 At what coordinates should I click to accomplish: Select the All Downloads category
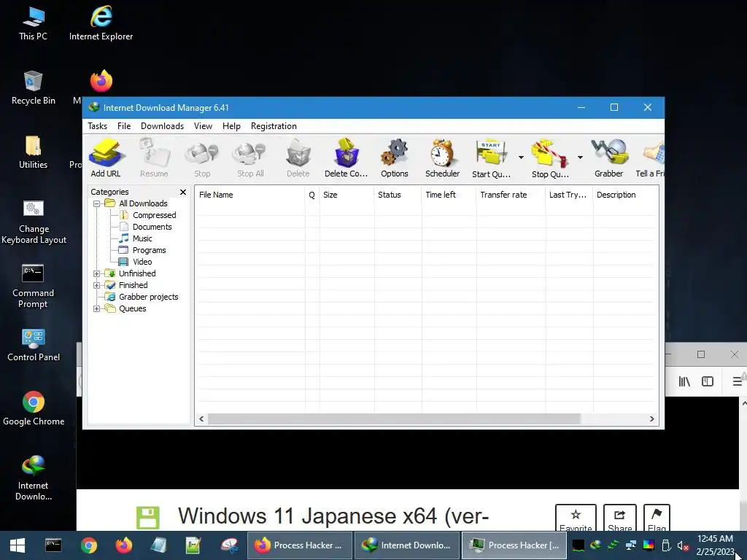(x=143, y=204)
